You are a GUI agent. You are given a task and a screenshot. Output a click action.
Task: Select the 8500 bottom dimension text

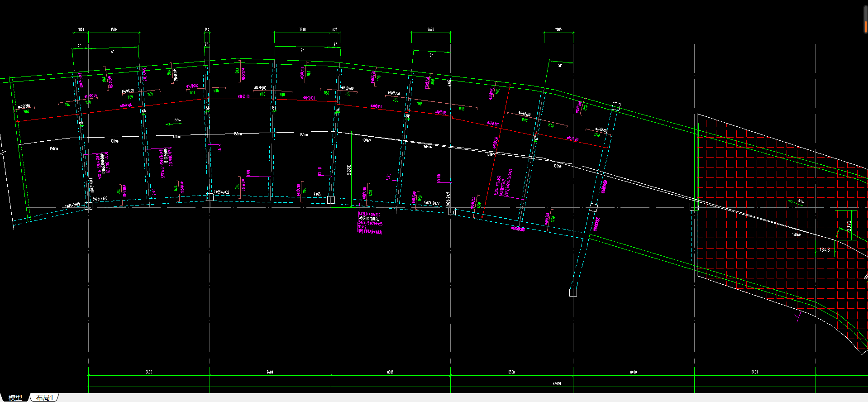[511, 372]
